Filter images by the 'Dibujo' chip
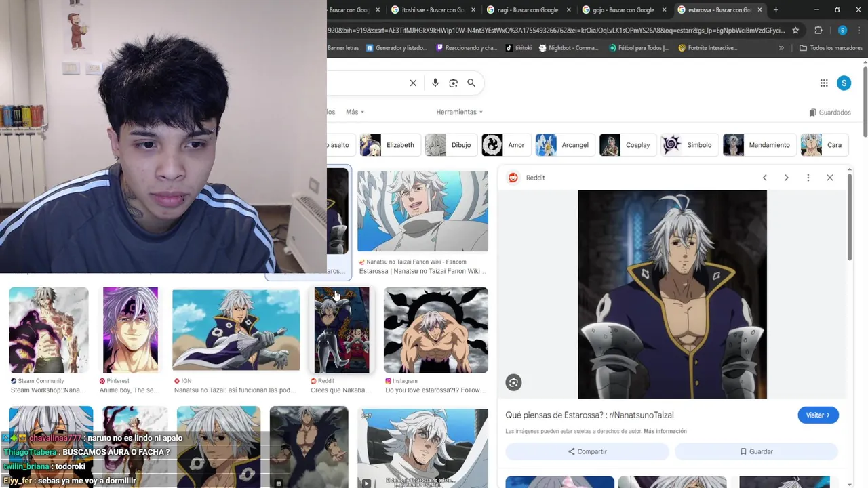The width and height of the screenshot is (868, 488). [451, 145]
